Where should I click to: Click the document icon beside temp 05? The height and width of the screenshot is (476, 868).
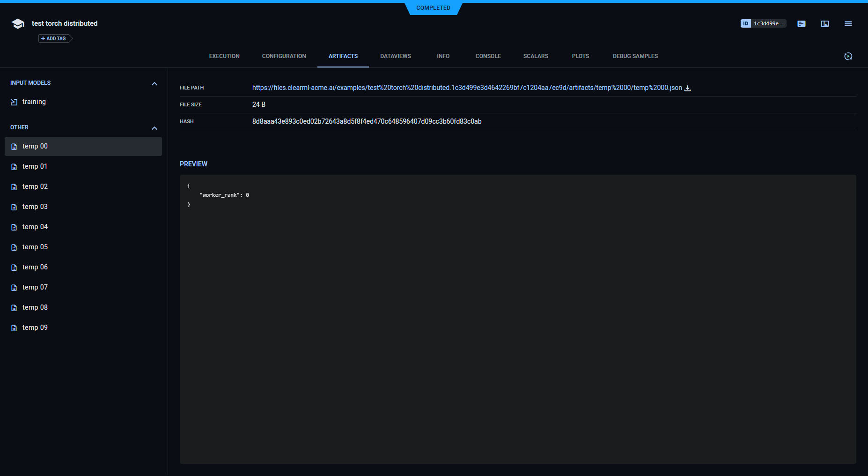click(x=14, y=247)
